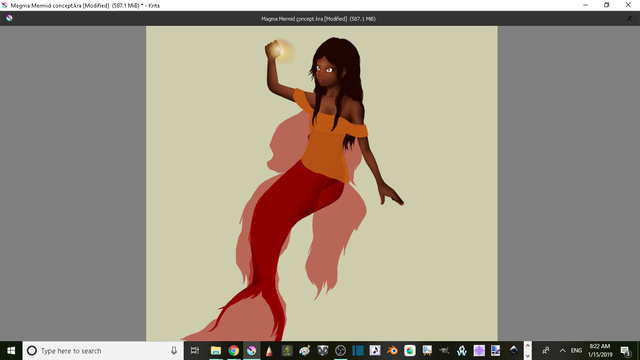Screen dimensions: 640x360
Task: Click the microphone icon in the search box
Action: point(174,351)
